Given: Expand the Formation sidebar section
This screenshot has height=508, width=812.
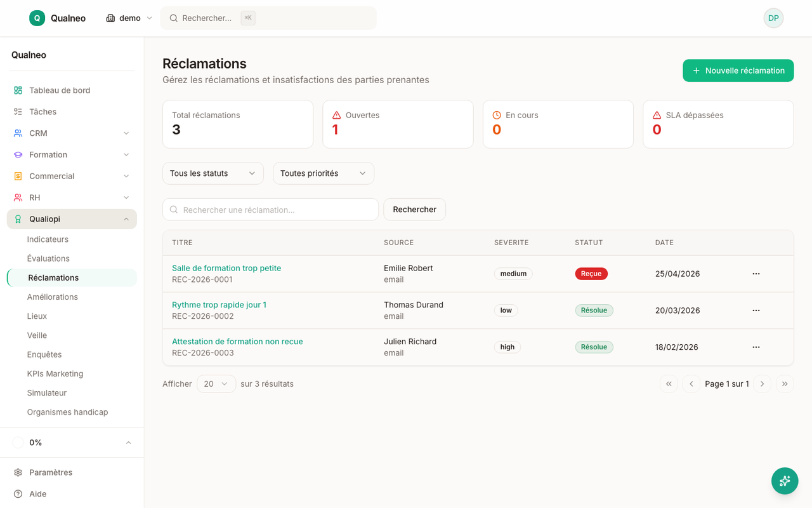Looking at the screenshot, I should [x=126, y=155].
